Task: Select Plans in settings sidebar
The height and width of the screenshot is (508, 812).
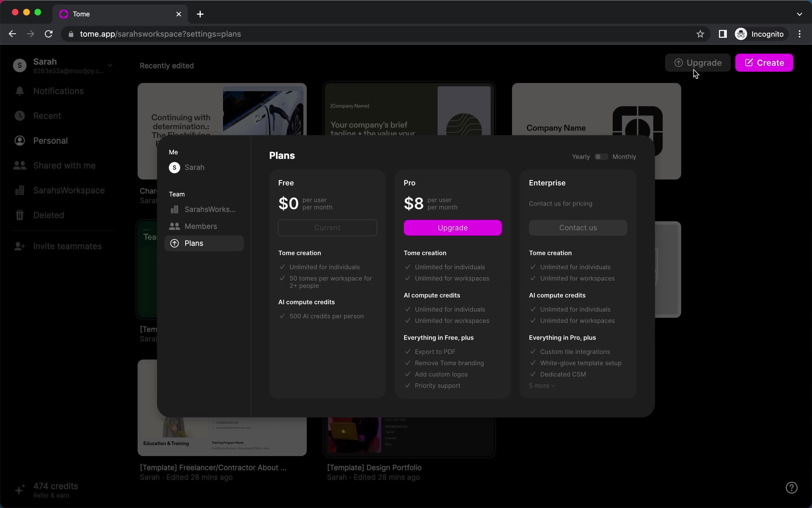Action: 204,243
